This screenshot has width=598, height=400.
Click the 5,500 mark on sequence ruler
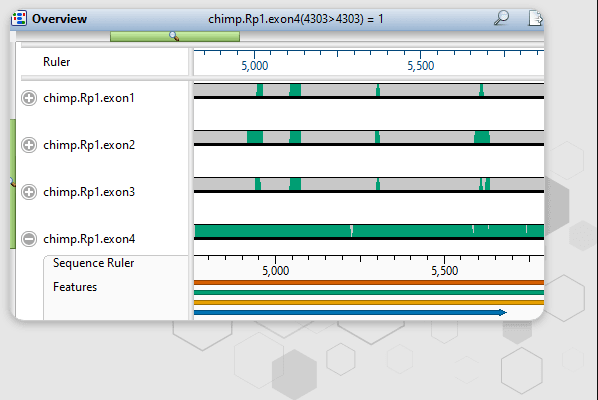click(x=445, y=271)
